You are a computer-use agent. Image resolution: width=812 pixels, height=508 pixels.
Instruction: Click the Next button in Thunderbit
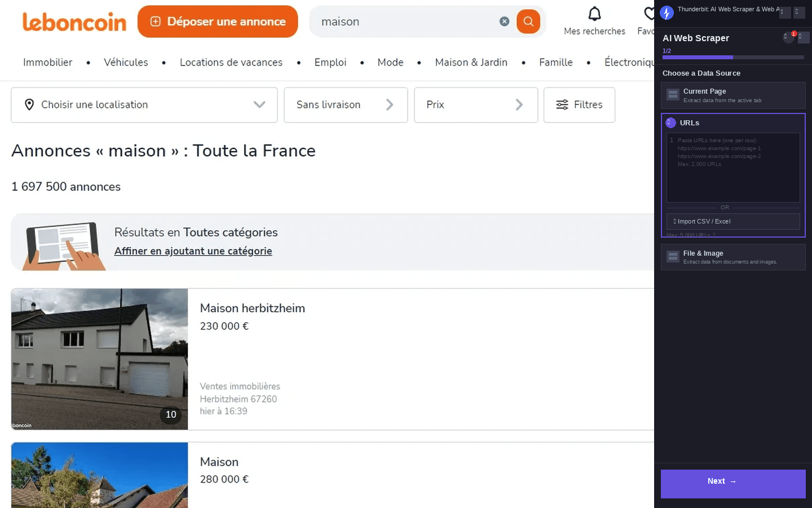click(x=733, y=484)
